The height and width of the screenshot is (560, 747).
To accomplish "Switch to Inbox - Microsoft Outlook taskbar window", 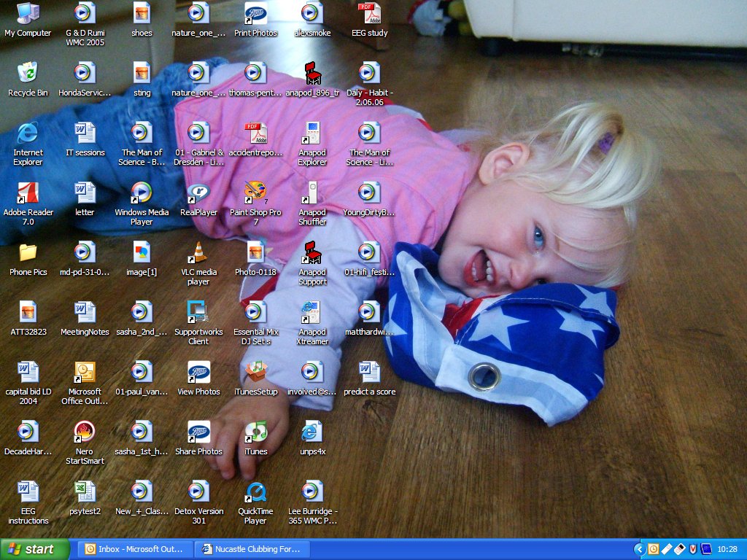I will click(x=136, y=549).
